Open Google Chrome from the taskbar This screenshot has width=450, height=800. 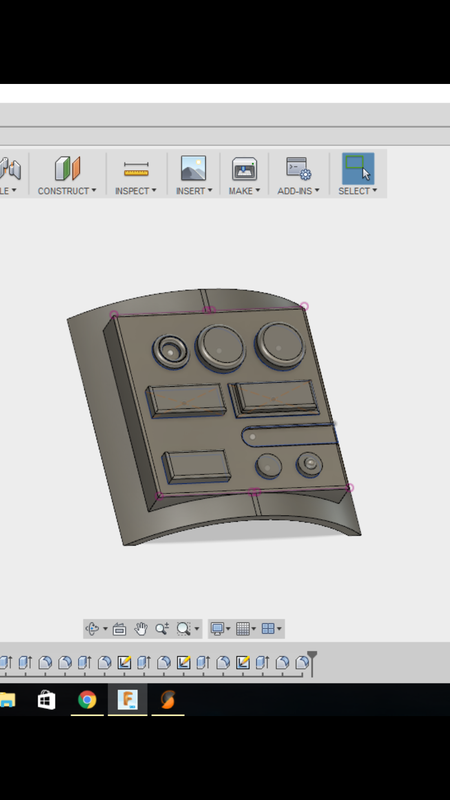(87, 699)
